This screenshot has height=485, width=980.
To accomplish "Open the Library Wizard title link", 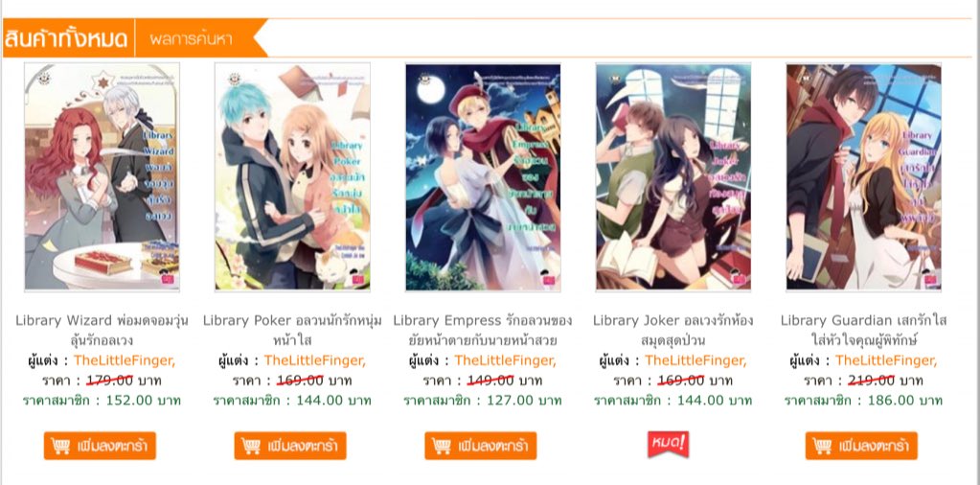I will pyautogui.click(x=102, y=331).
